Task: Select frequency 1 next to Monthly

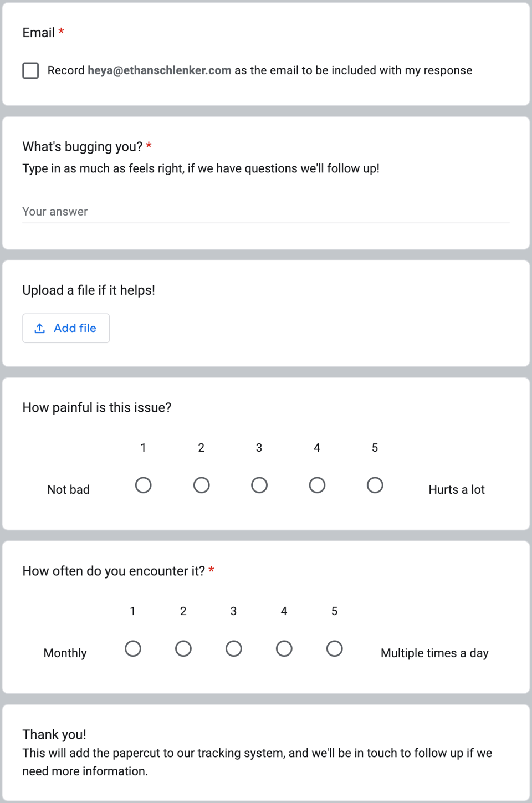Action: [133, 649]
